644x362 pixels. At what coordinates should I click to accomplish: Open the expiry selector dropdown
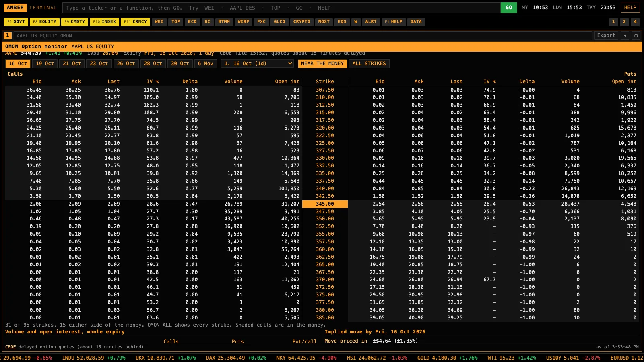[x=258, y=64]
